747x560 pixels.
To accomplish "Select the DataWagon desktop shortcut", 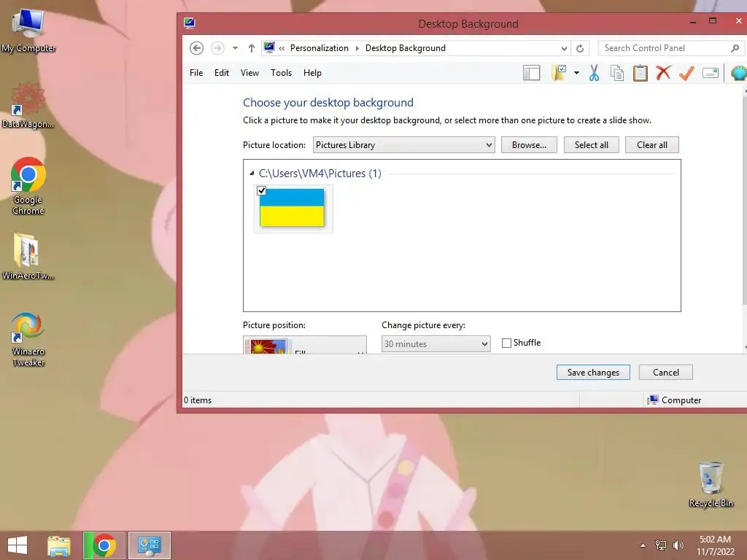I will coord(28,106).
